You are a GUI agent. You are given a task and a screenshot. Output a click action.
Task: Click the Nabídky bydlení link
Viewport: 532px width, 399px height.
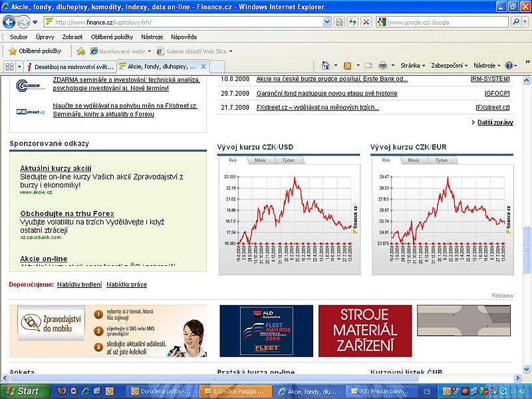click(79, 285)
